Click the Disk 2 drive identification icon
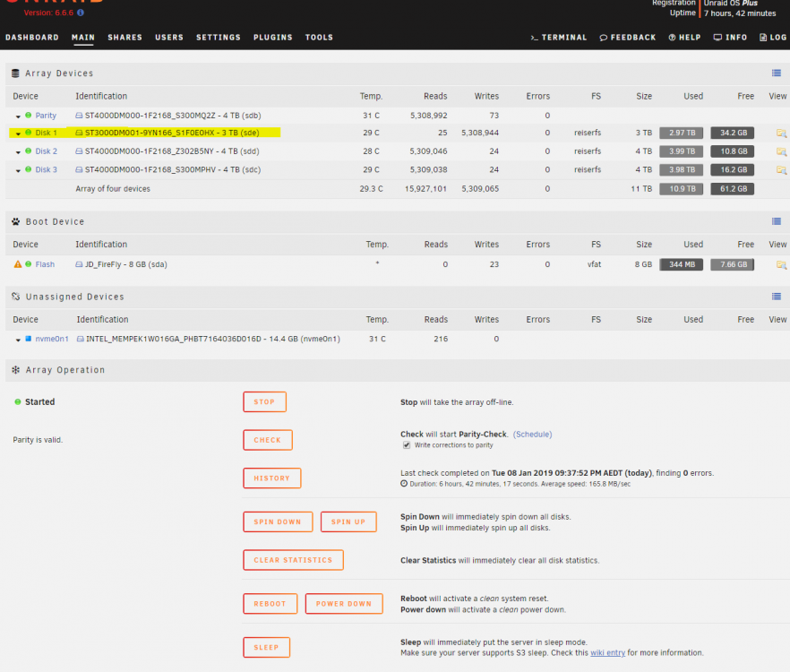 79,151
